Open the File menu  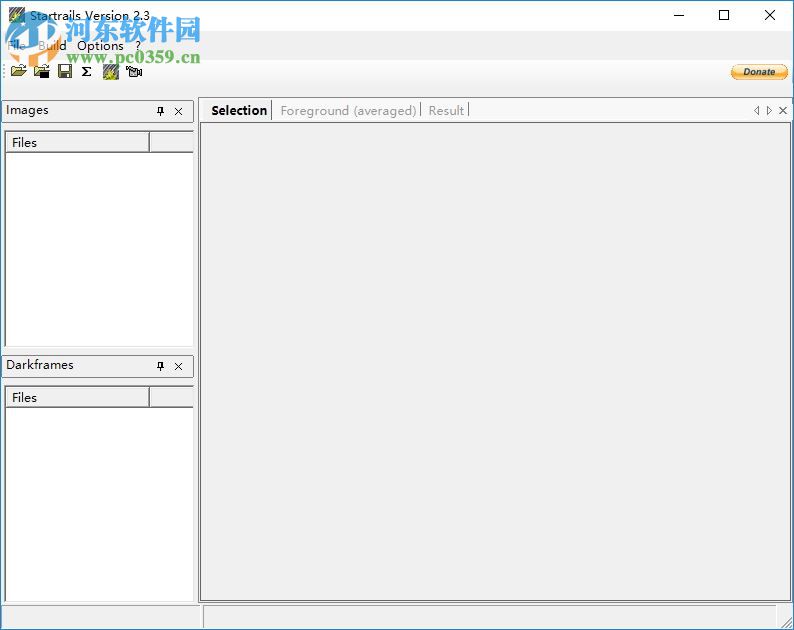point(17,46)
